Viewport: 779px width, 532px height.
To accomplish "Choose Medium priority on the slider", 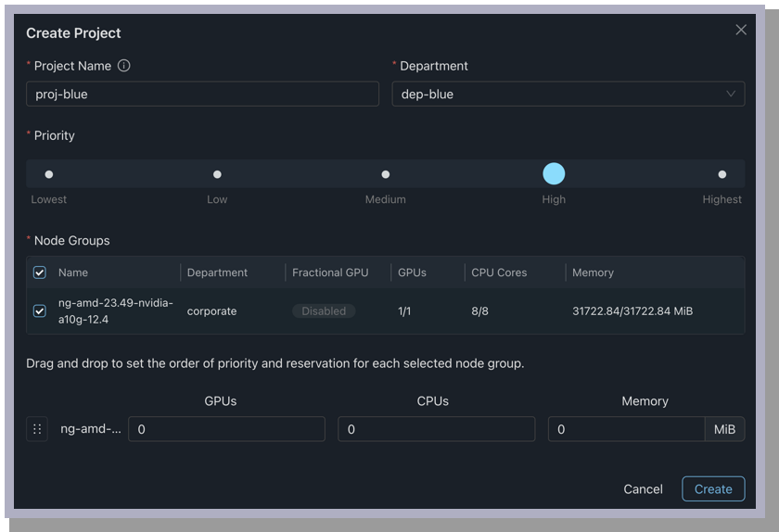I will pos(386,174).
